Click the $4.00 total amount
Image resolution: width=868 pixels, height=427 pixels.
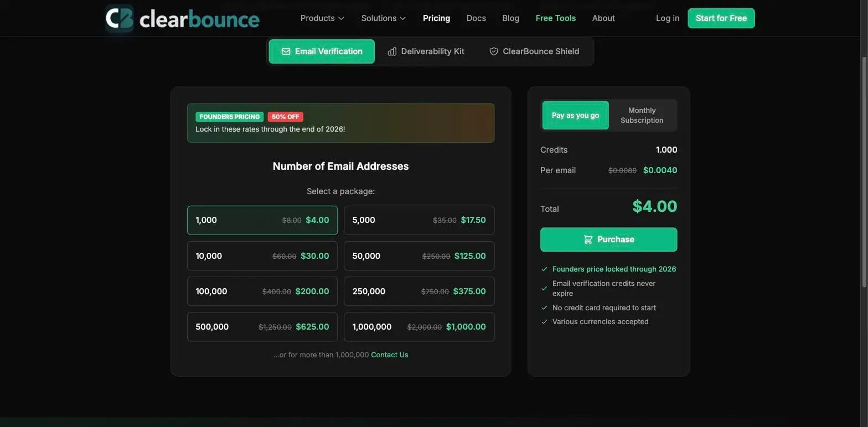(x=654, y=206)
